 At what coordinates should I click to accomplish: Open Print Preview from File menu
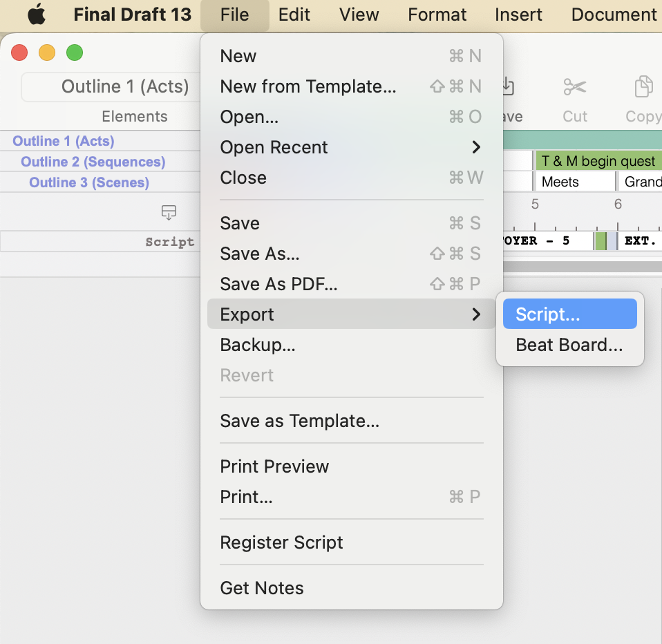pyautogui.click(x=274, y=466)
